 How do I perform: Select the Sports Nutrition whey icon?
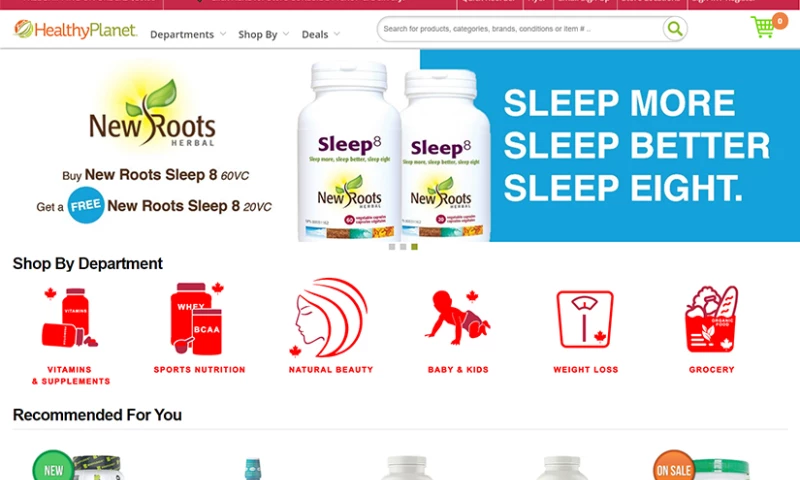(x=198, y=318)
